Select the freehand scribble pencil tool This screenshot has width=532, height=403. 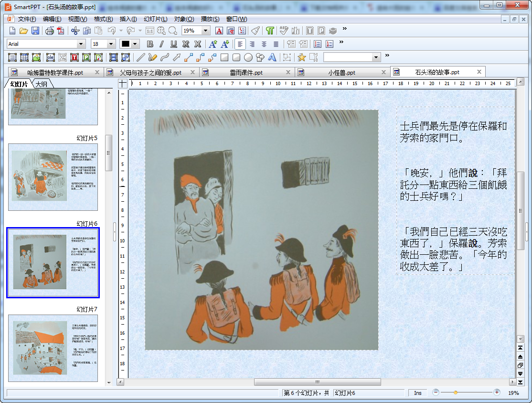tap(153, 57)
